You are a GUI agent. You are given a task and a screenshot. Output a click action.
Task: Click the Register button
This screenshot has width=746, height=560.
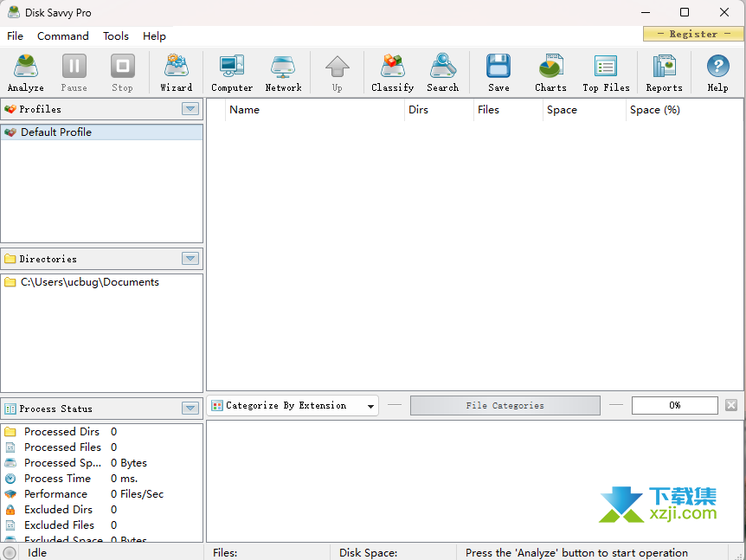tap(693, 34)
